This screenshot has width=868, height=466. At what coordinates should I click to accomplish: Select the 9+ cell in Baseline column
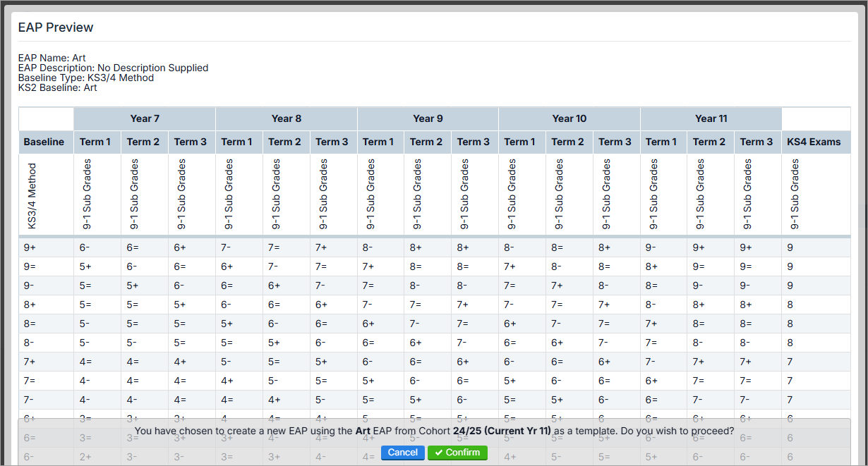[30, 247]
